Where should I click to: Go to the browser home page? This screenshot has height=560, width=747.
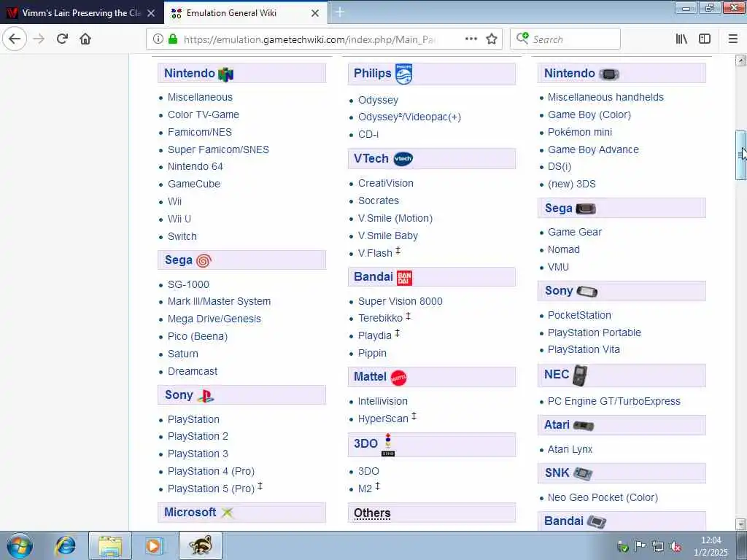(x=85, y=39)
